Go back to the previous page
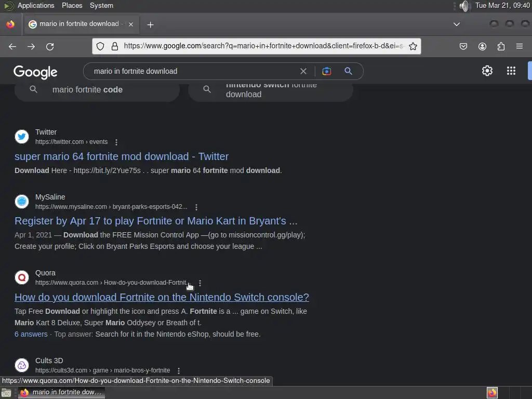The height and width of the screenshot is (399, 532). pos(12,46)
